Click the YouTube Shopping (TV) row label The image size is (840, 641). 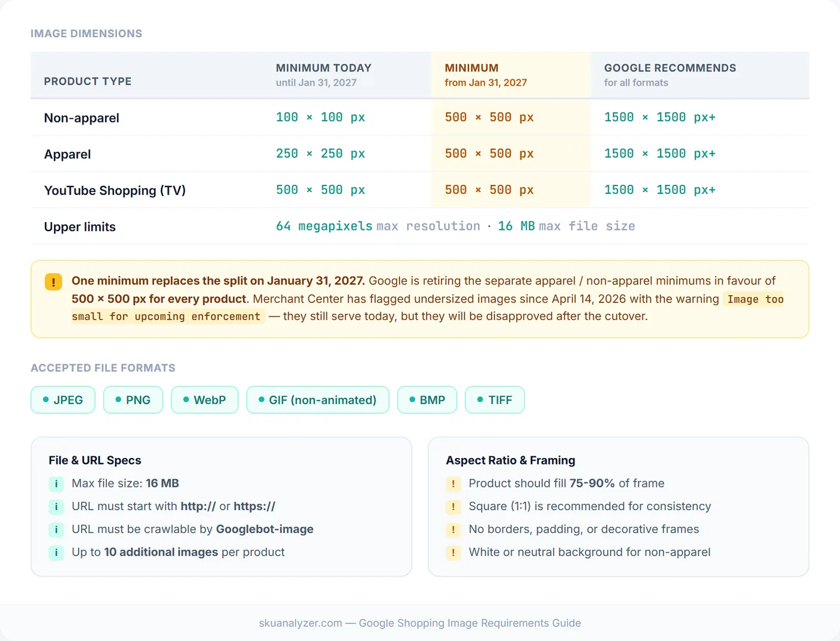115,190
